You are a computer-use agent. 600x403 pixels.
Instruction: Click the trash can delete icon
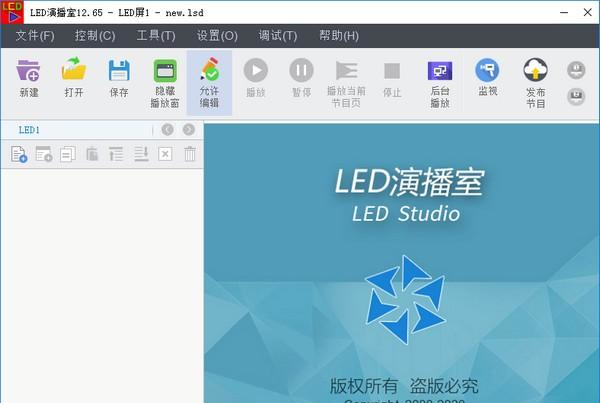point(190,154)
